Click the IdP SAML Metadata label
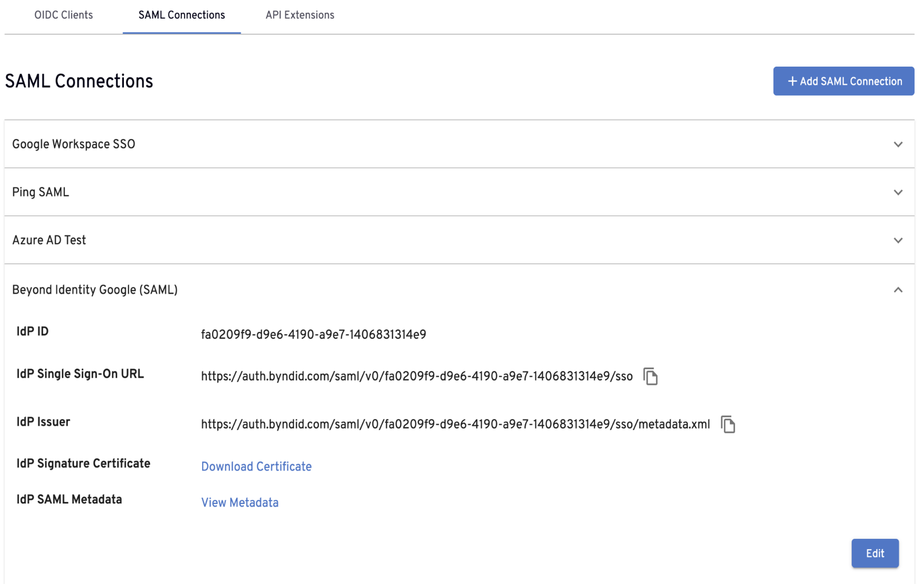 [69, 500]
